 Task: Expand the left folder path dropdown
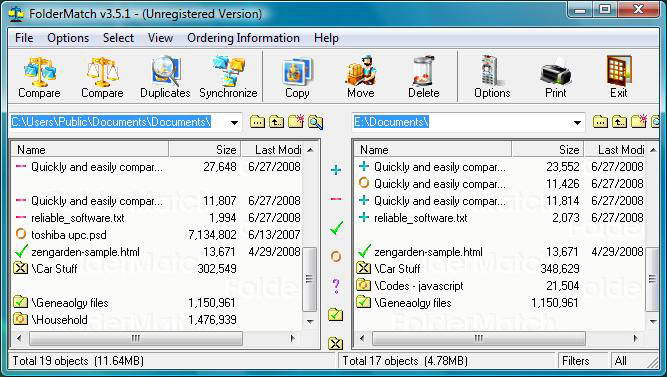click(234, 123)
